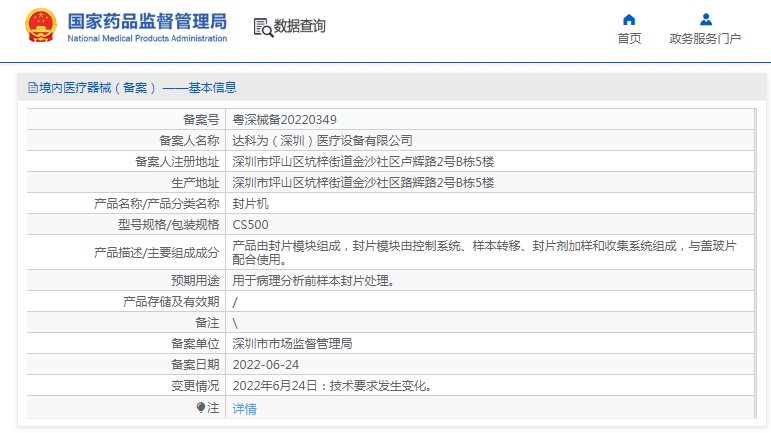Click product name value 封片机
The height and width of the screenshot is (433, 771).
pos(250,203)
